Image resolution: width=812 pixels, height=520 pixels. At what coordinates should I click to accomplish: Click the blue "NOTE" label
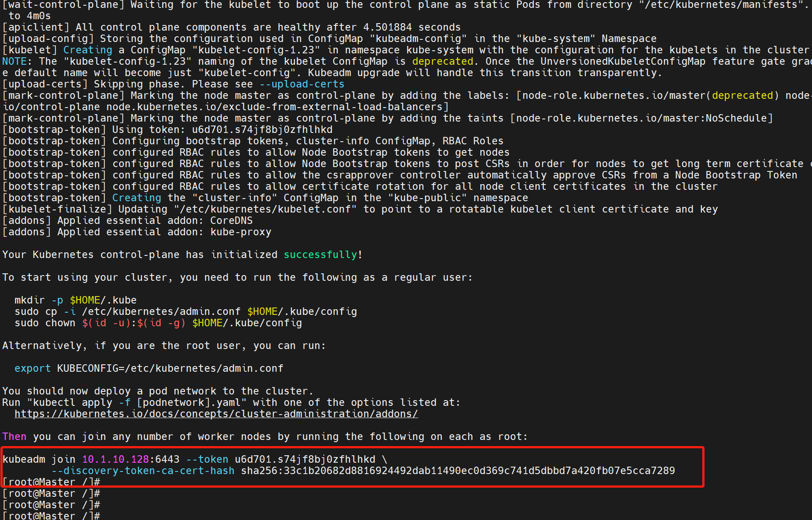pos(14,61)
